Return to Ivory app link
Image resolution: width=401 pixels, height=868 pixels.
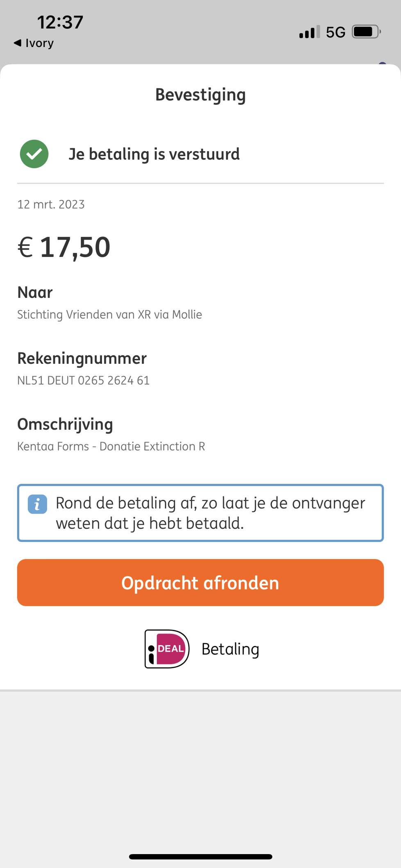pos(39,43)
